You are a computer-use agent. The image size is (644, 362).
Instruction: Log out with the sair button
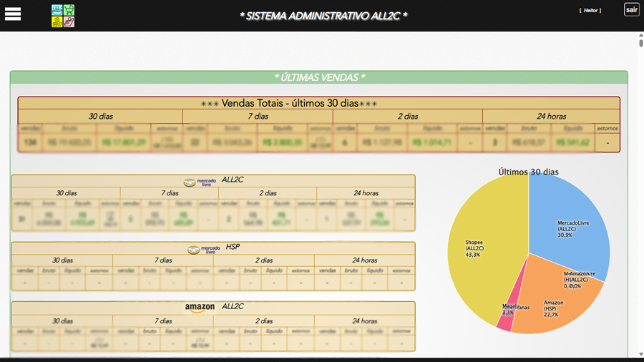coord(631,10)
